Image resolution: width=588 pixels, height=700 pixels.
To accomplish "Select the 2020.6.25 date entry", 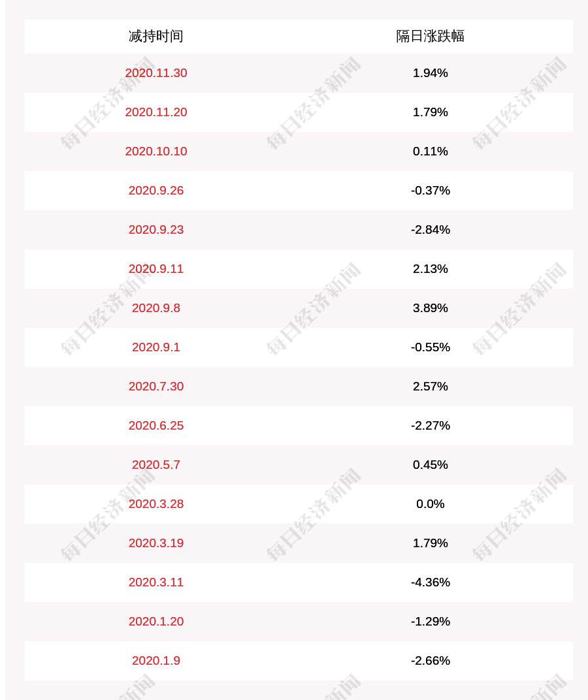I will point(156,426).
